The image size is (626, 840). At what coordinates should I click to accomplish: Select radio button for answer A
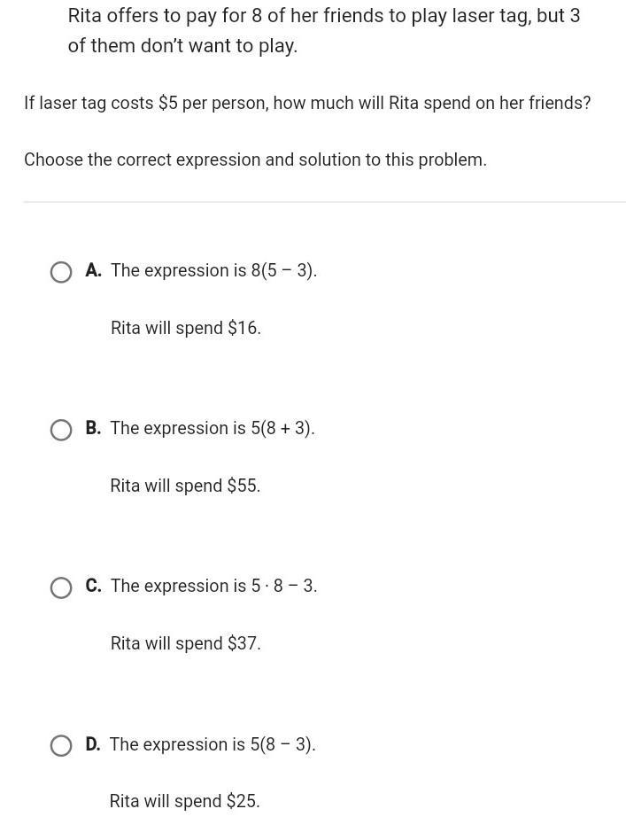tap(61, 272)
